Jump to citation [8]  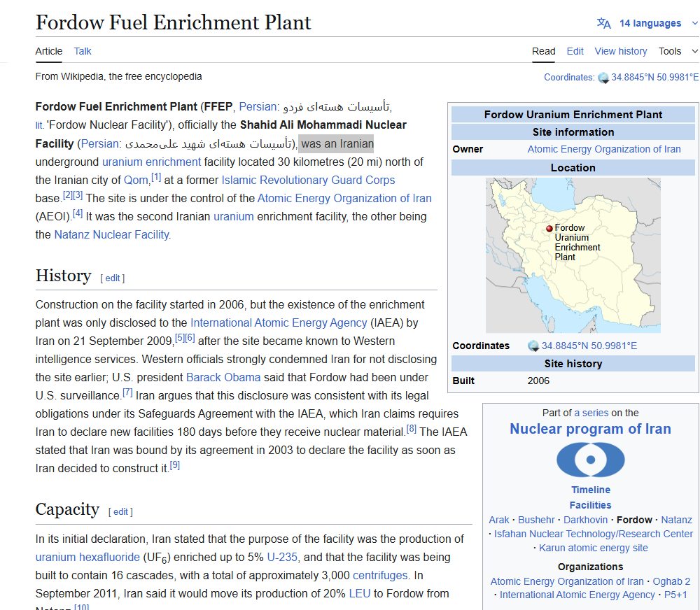[x=411, y=429]
